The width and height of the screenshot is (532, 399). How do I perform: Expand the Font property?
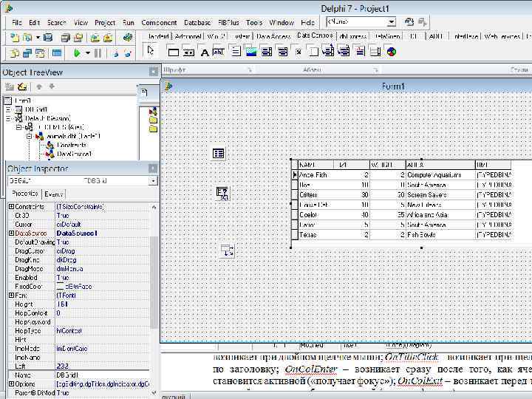pyautogui.click(x=11, y=295)
